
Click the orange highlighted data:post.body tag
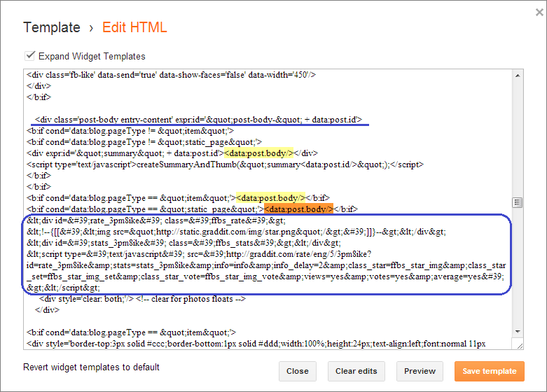pyautogui.click(x=298, y=209)
